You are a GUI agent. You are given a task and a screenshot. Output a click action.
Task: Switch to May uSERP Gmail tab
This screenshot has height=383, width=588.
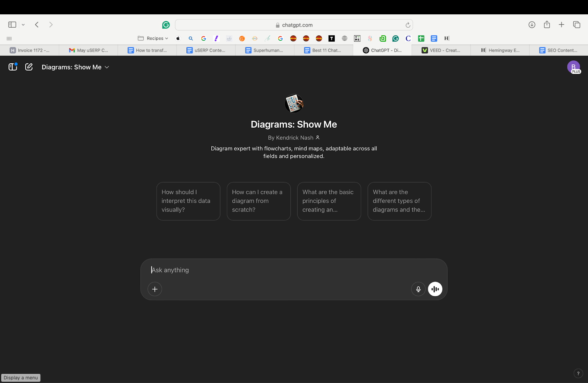click(x=88, y=50)
